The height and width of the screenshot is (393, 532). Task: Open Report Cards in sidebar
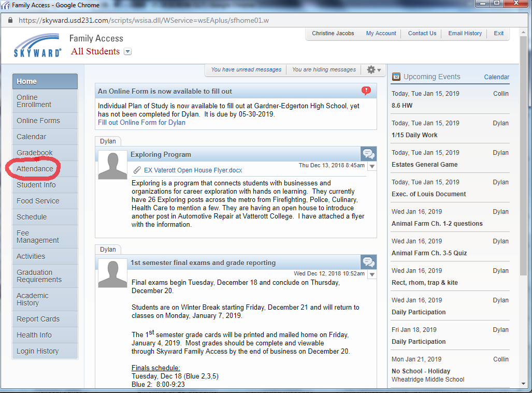click(x=45, y=319)
